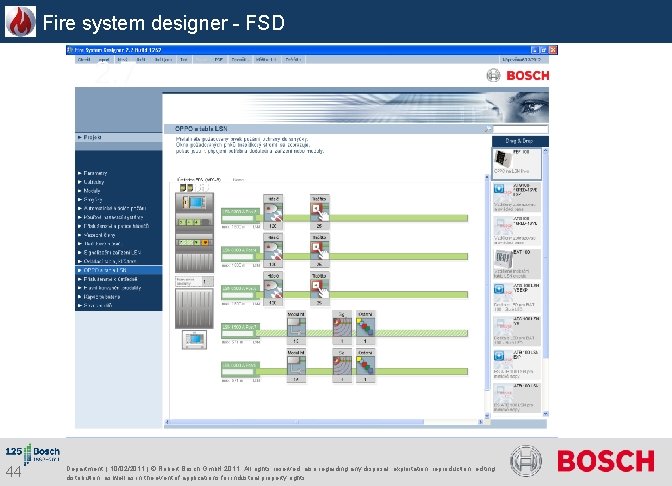Select the third item in the Drag & Drop list
This screenshot has width=672, height=486.
coord(517,231)
